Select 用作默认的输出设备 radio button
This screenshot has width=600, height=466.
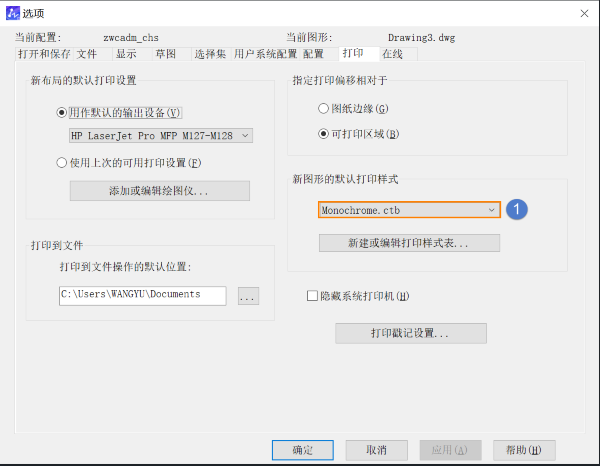point(61,113)
